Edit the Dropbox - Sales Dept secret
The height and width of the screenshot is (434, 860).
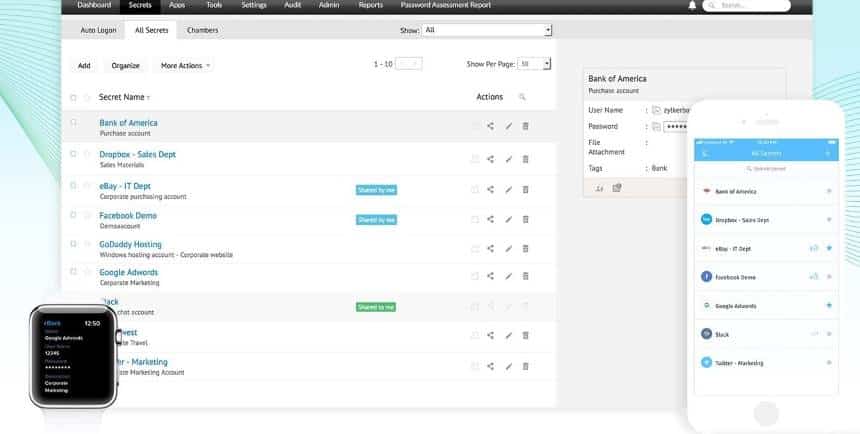tap(508, 159)
